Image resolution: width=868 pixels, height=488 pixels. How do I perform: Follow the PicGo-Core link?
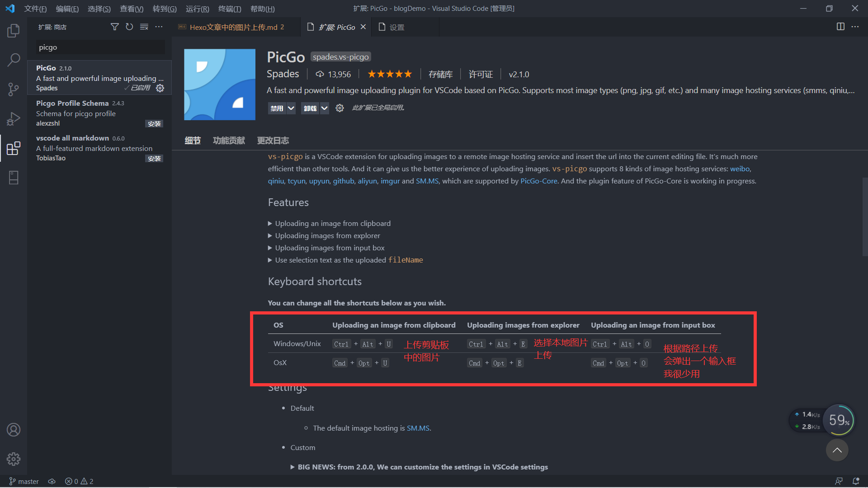539,181
